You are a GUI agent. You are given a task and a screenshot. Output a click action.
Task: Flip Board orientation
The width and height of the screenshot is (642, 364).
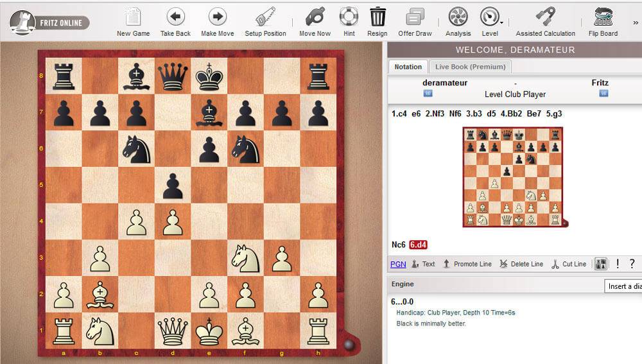click(603, 17)
